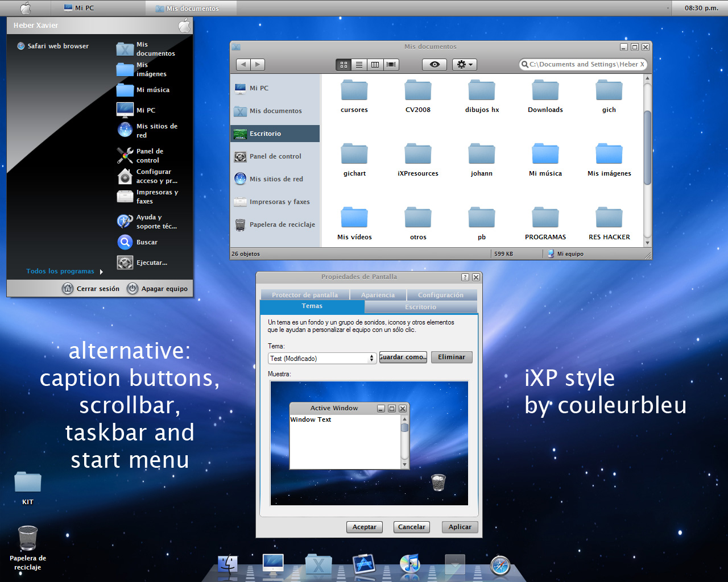Open Papelera de reciclaje on the desktop

point(27,538)
